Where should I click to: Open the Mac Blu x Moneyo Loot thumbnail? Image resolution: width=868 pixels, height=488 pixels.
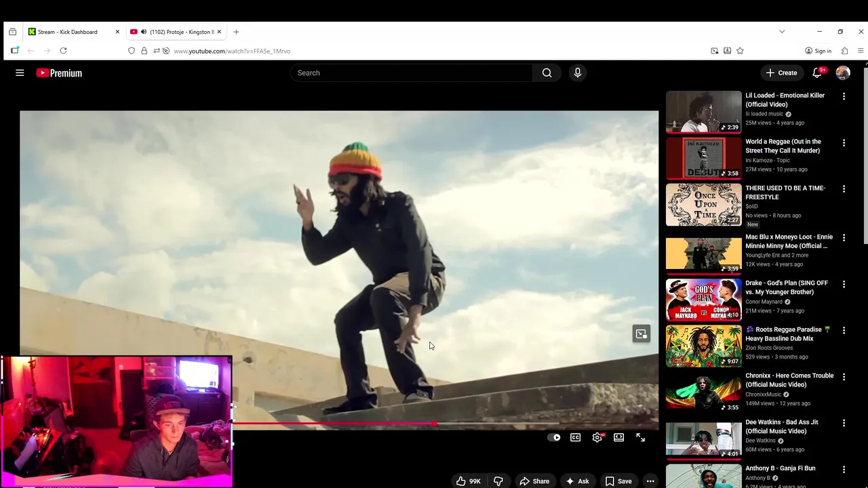point(703,253)
